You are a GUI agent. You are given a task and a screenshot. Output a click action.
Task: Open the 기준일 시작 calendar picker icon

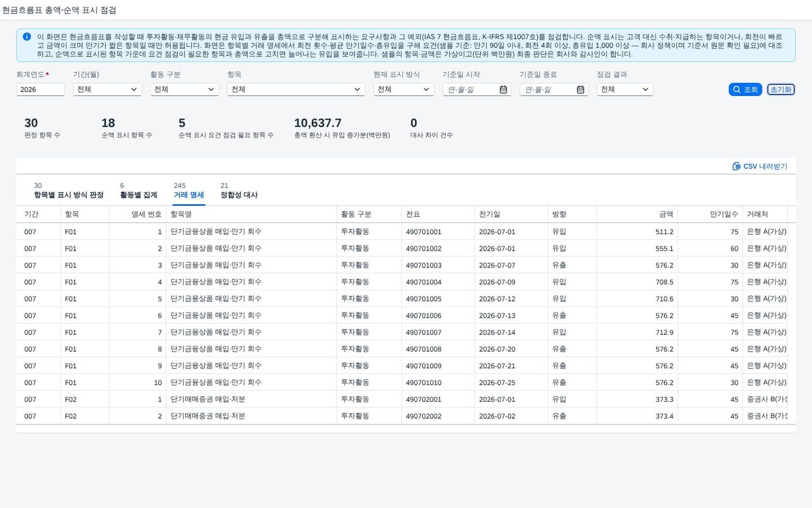[x=504, y=90]
